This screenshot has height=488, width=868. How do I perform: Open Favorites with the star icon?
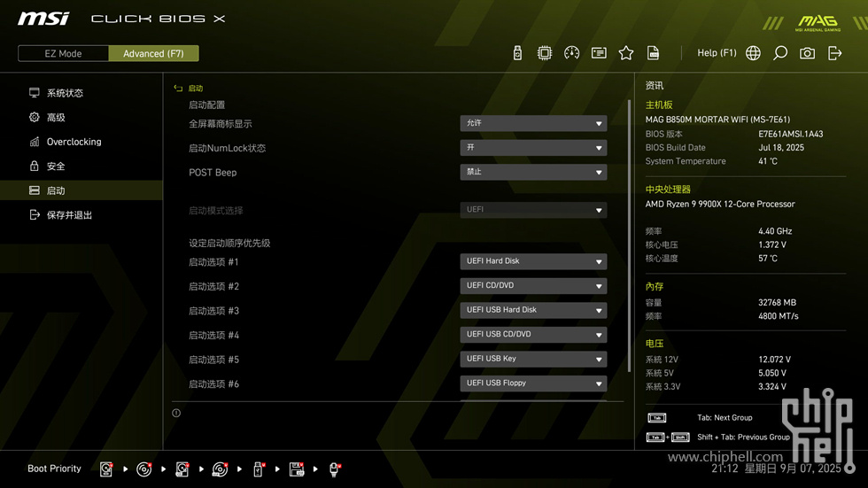coord(625,53)
